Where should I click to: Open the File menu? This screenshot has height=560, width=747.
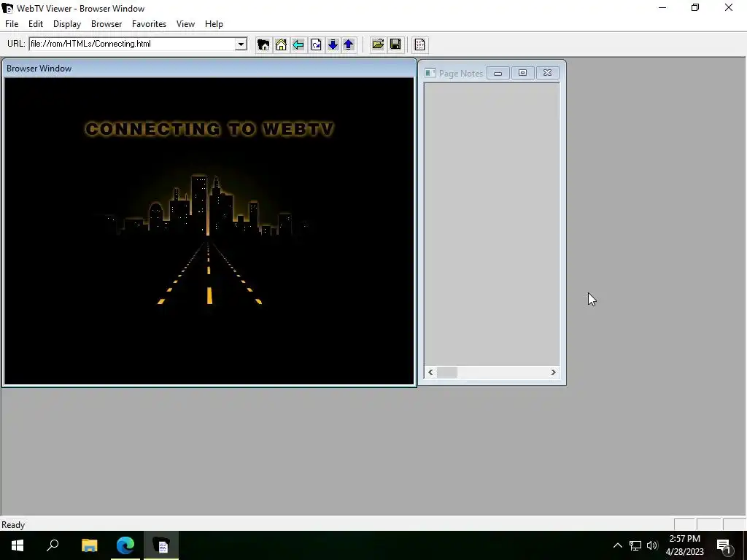pyautogui.click(x=12, y=24)
